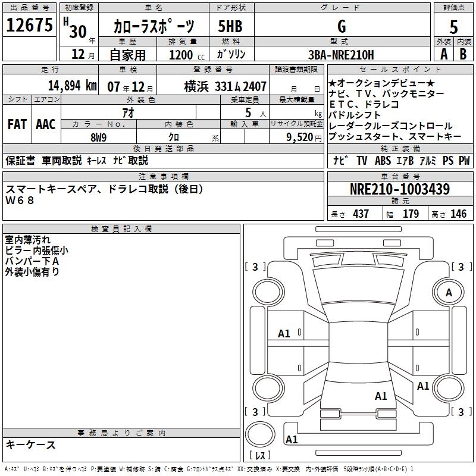The width and height of the screenshot is (476, 476).
Task: Select interior color クロ
Action: [x=174, y=137]
